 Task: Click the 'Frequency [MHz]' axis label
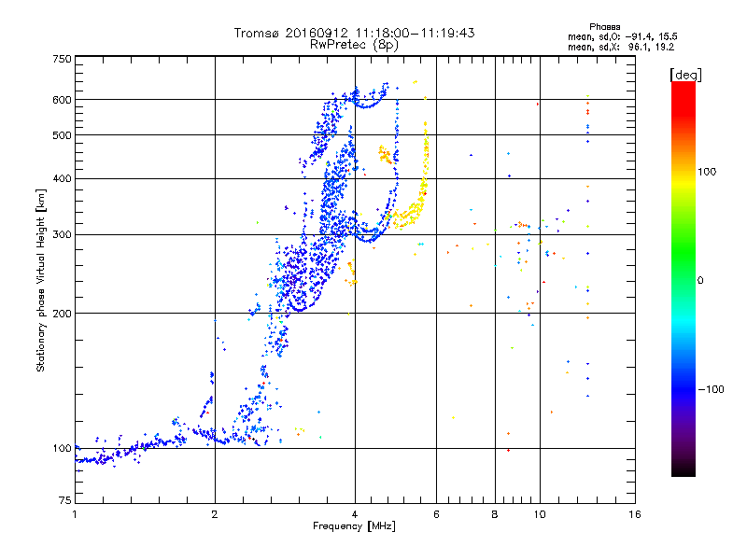354,526
